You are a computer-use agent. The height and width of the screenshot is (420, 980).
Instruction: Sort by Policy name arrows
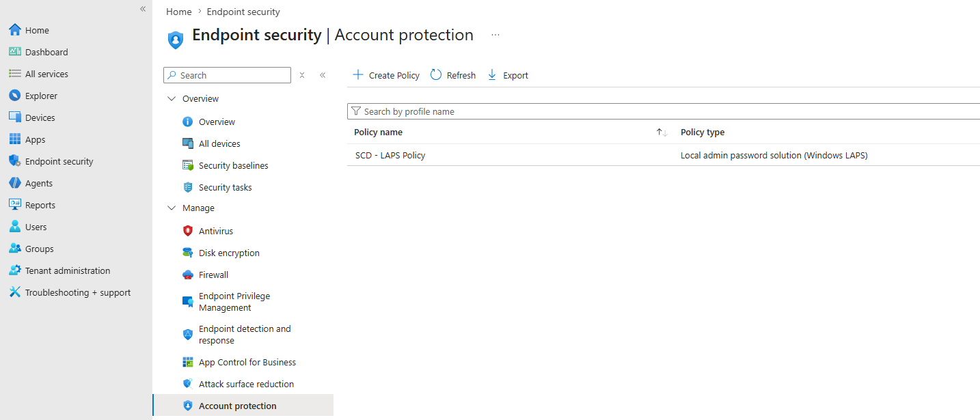(662, 132)
